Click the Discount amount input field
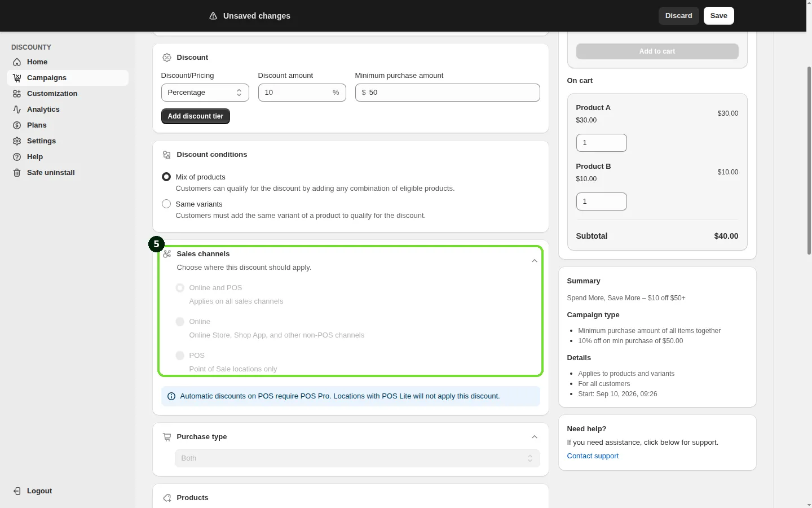 tap(302, 93)
